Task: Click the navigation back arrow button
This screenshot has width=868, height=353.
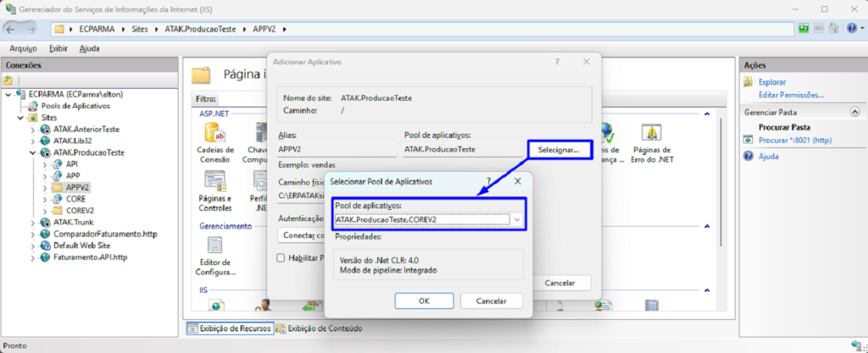Action: [x=12, y=29]
